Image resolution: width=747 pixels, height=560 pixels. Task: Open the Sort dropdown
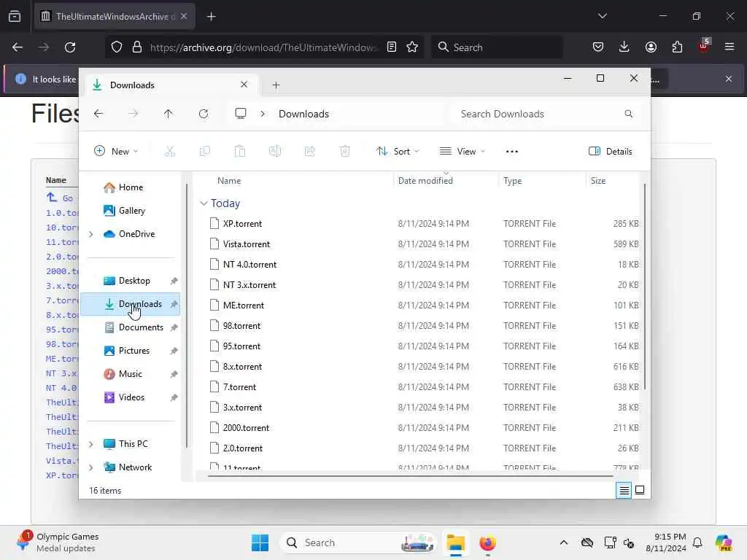[x=398, y=152]
